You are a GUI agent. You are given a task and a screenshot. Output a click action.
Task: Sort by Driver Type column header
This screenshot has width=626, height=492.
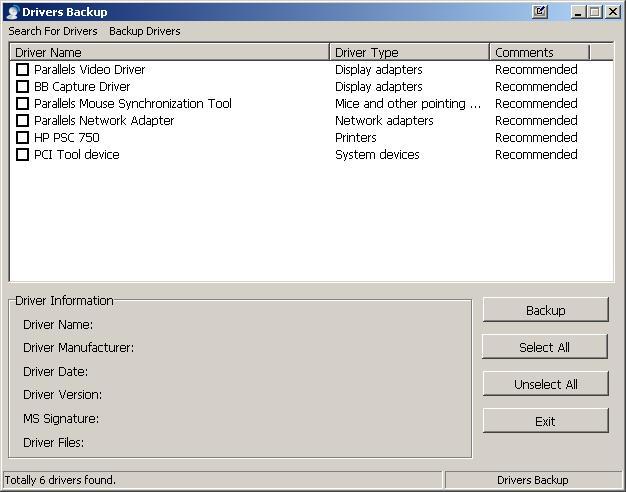pyautogui.click(x=410, y=52)
